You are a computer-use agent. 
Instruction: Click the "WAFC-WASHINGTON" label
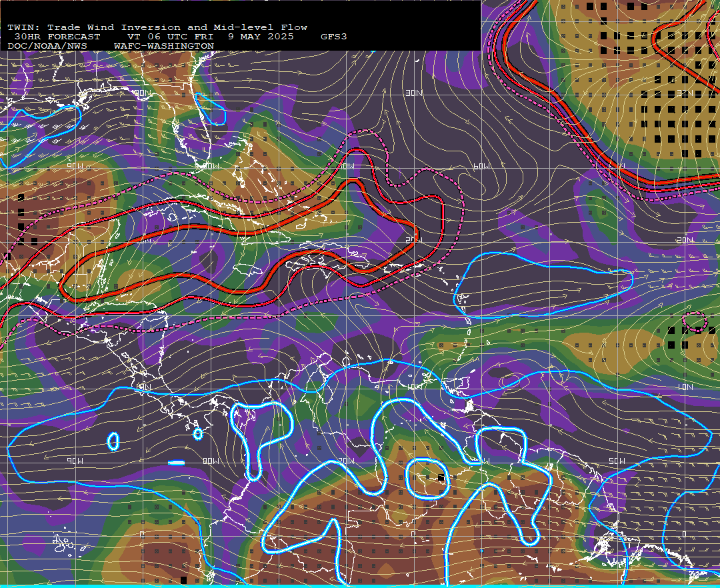164,47
